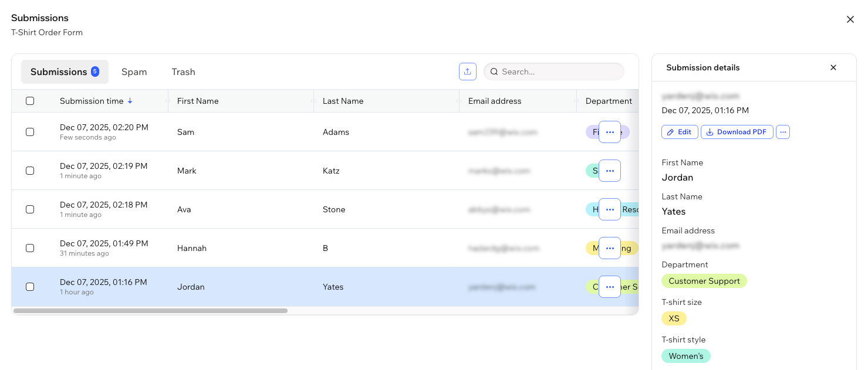Open the Trash tab
868x370 pixels.
183,72
